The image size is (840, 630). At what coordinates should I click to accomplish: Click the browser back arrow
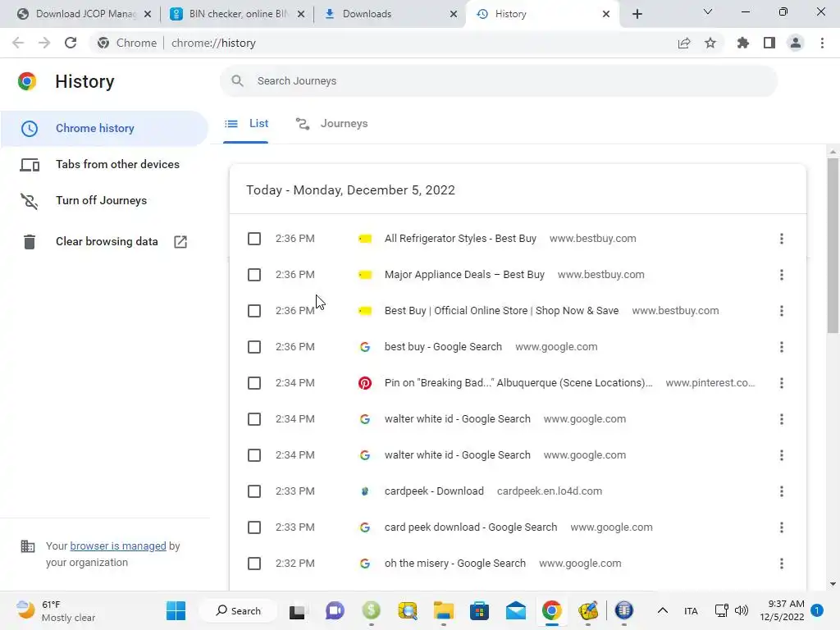click(x=18, y=43)
